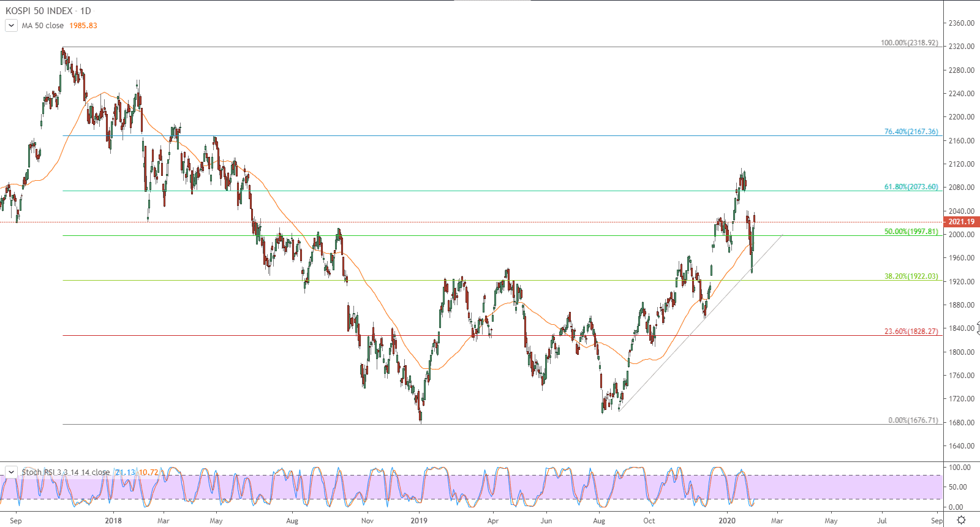Click the 2020 date axis label
The height and width of the screenshot is (527, 980).
(x=727, y=521)
